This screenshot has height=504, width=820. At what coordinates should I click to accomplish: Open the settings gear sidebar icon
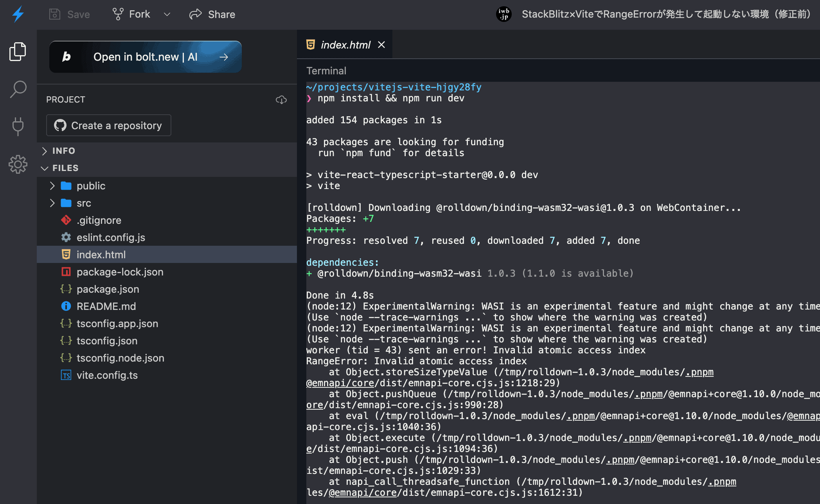click(x=18, y=164)
